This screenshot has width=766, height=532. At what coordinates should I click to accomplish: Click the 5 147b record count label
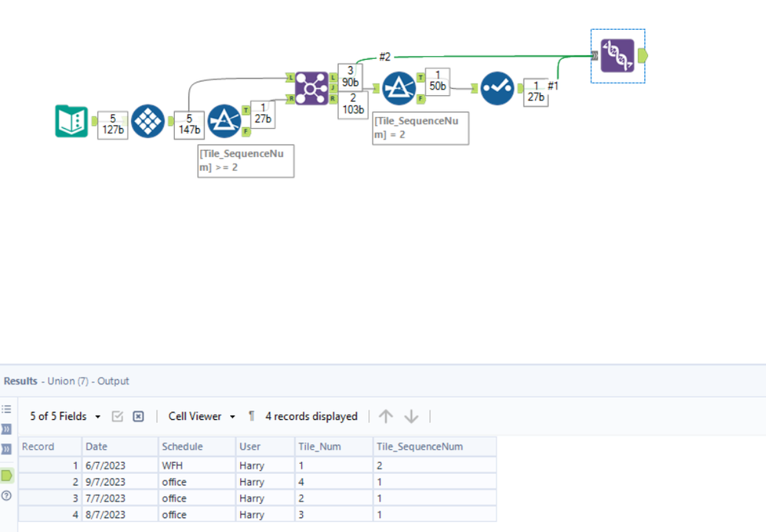[x=189, y=125]
